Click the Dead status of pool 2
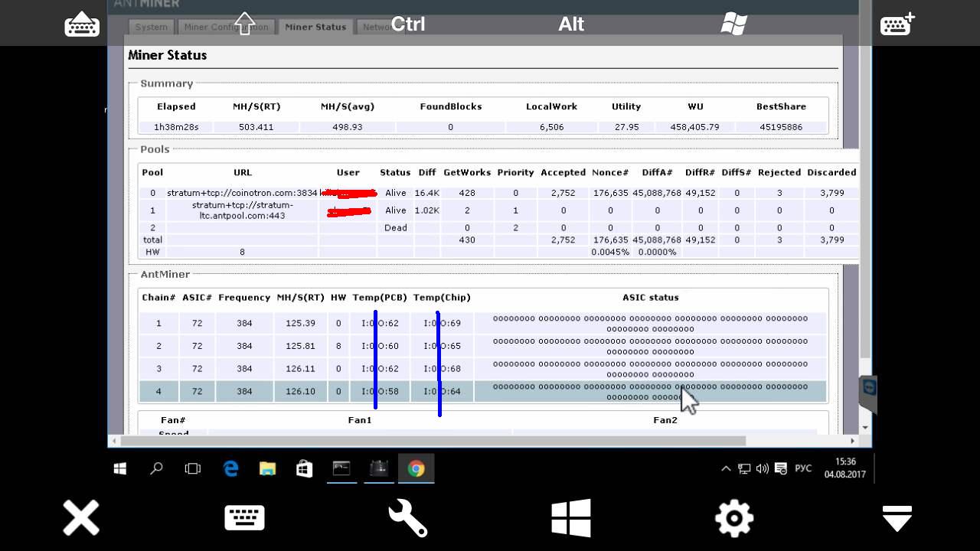Screen dimensions: 980x551 point(396,228)
